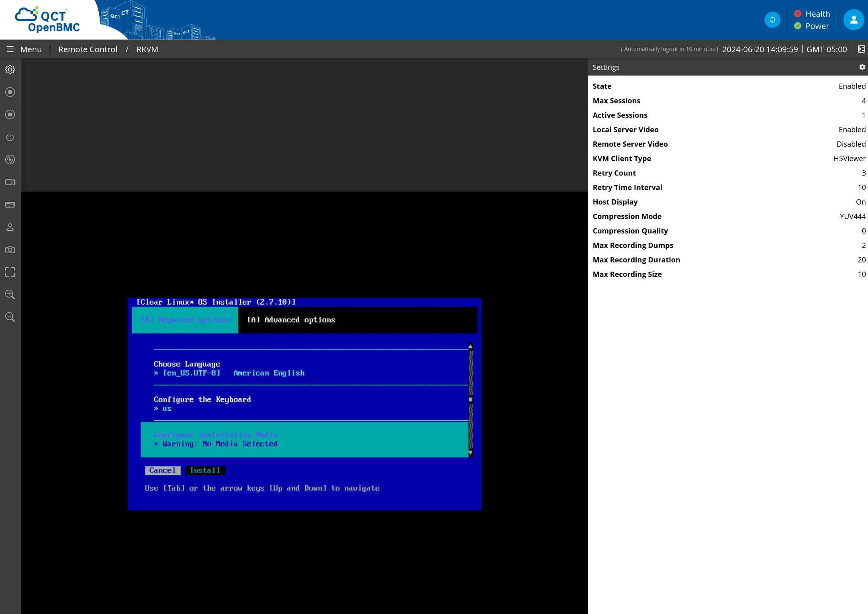This screenshot has height=614, width=868.
Task: Click the Power status link
Action: pyautogui.click(x=817, y=26)
